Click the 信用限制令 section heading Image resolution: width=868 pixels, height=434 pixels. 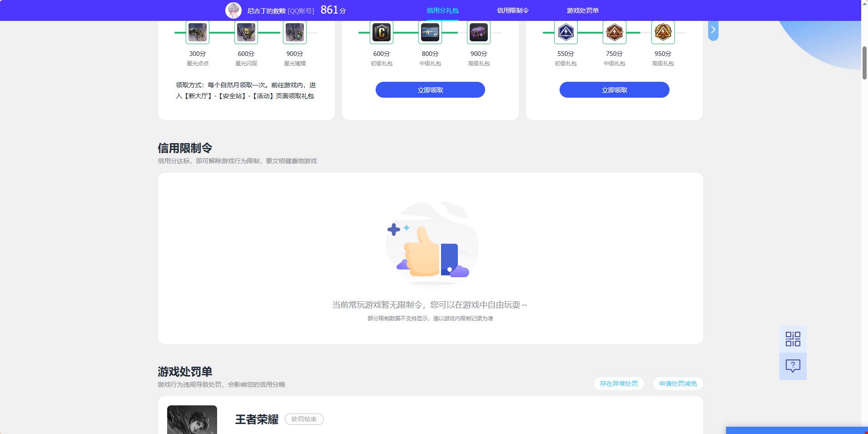coord(185,148)
